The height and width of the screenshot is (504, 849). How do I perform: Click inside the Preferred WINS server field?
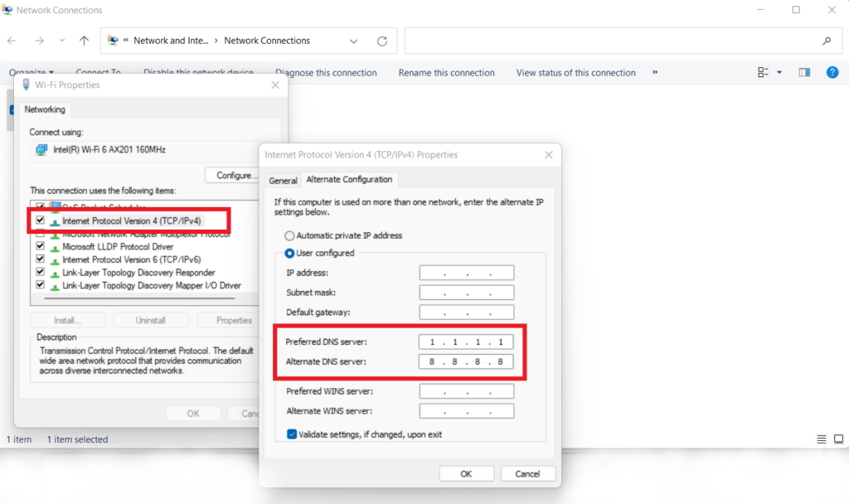(466, 390)
